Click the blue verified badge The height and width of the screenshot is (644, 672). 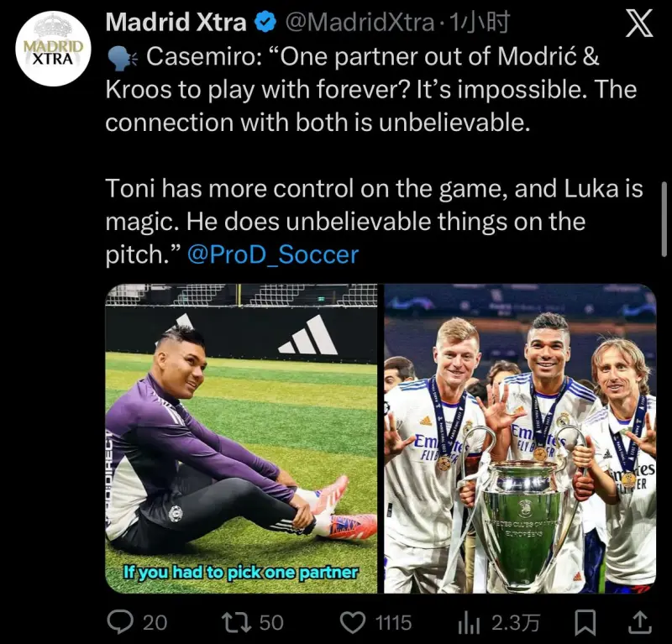(265, 23)
